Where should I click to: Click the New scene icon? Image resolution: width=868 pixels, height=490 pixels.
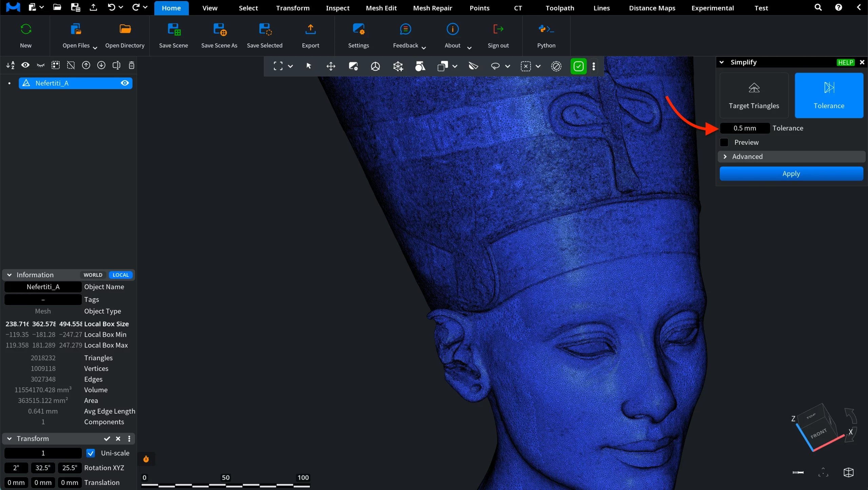26,29
